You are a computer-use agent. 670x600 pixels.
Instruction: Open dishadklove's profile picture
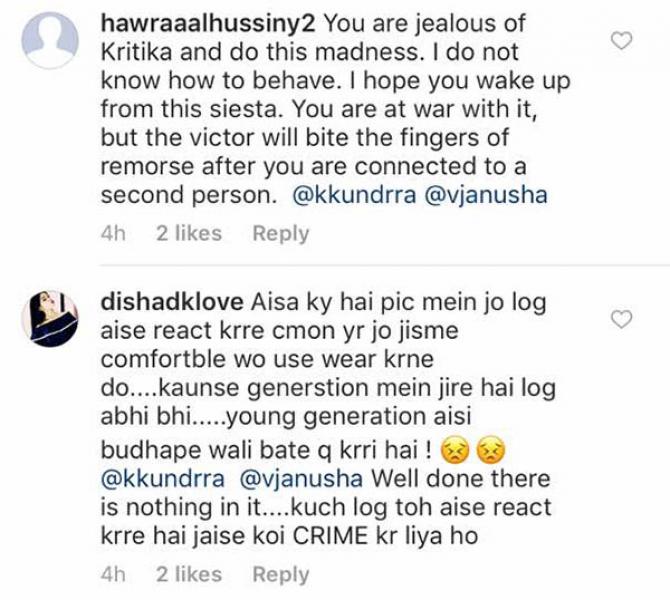(x=50, y=318)
